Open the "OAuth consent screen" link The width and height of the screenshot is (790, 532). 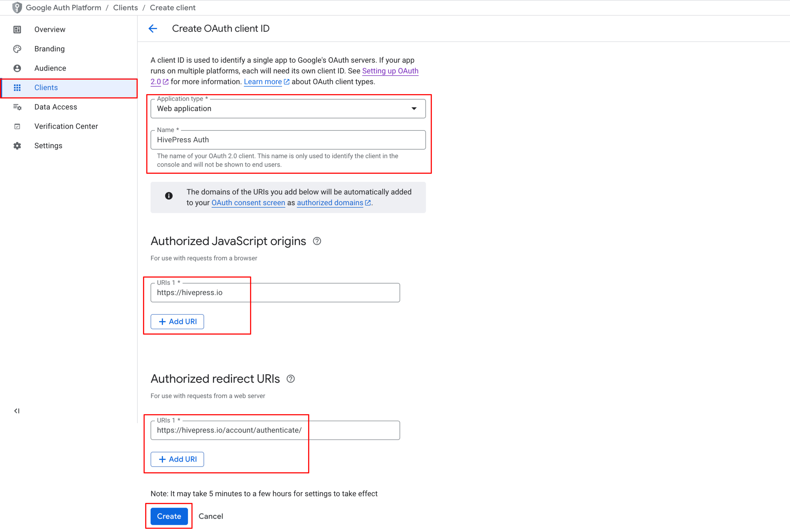pos(248,202)
